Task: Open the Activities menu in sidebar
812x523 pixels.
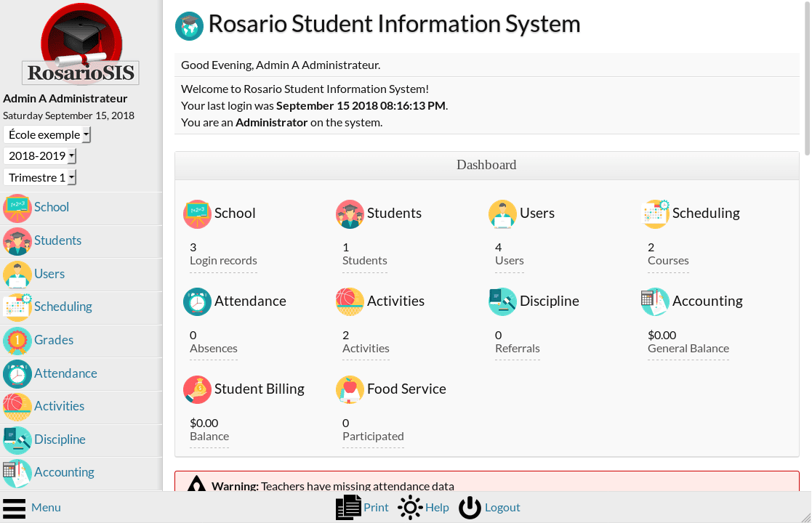Action: click(59, 406)
